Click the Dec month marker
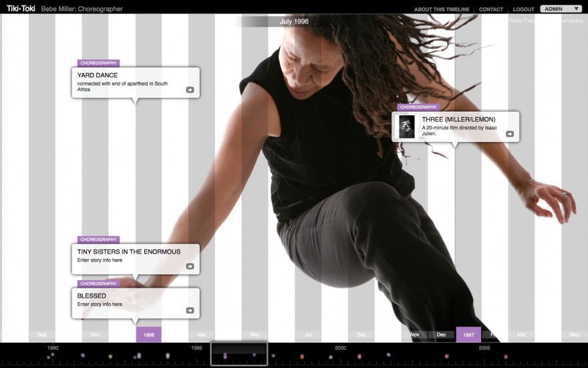The height and width of the screenshot is (368, 588). point(441,335)
